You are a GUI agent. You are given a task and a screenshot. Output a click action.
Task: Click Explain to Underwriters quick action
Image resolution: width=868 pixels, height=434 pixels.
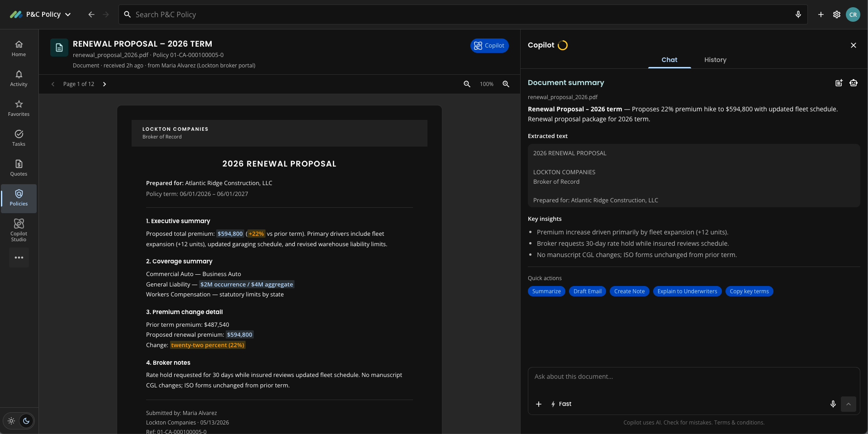[687, 291]
